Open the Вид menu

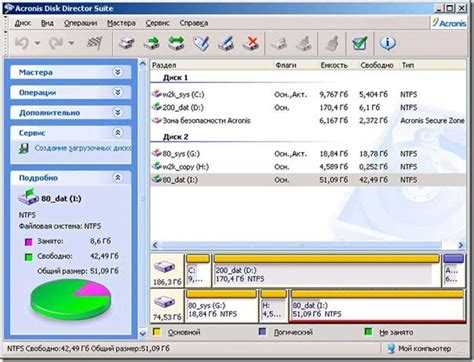47,23
